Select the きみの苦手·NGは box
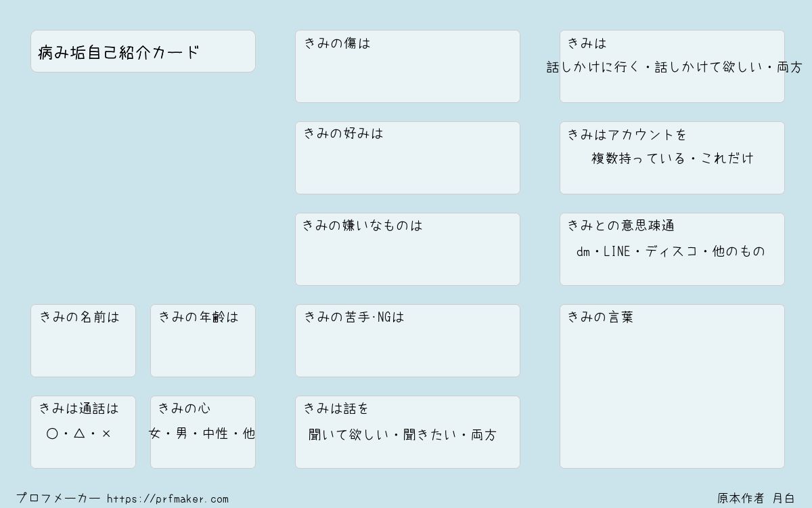 pyautogui.click(x=407, y=341)
